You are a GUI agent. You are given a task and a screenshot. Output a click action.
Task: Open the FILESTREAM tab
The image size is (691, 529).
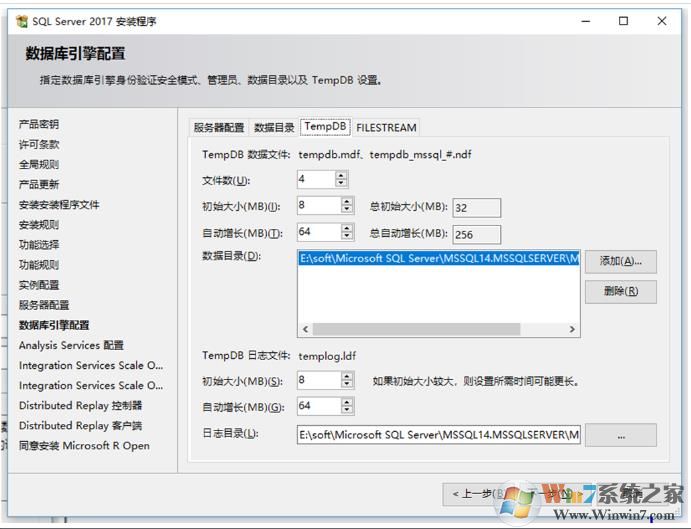tap(386, 127)
